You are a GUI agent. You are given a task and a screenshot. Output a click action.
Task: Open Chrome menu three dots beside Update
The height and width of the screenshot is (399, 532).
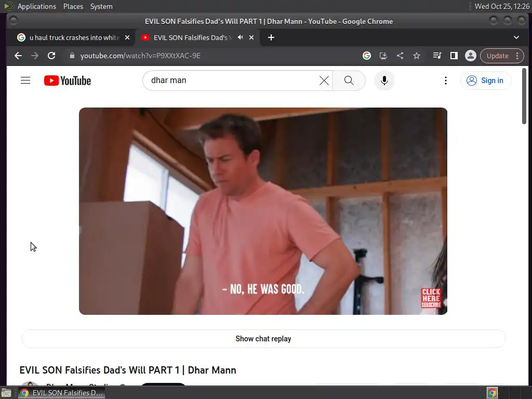517,56
